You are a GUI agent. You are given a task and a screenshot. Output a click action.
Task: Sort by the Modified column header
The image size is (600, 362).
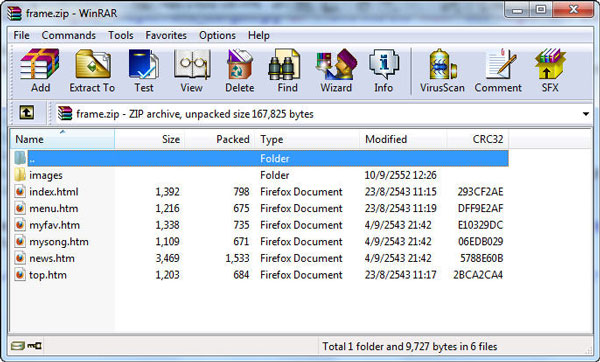[403, 139]
